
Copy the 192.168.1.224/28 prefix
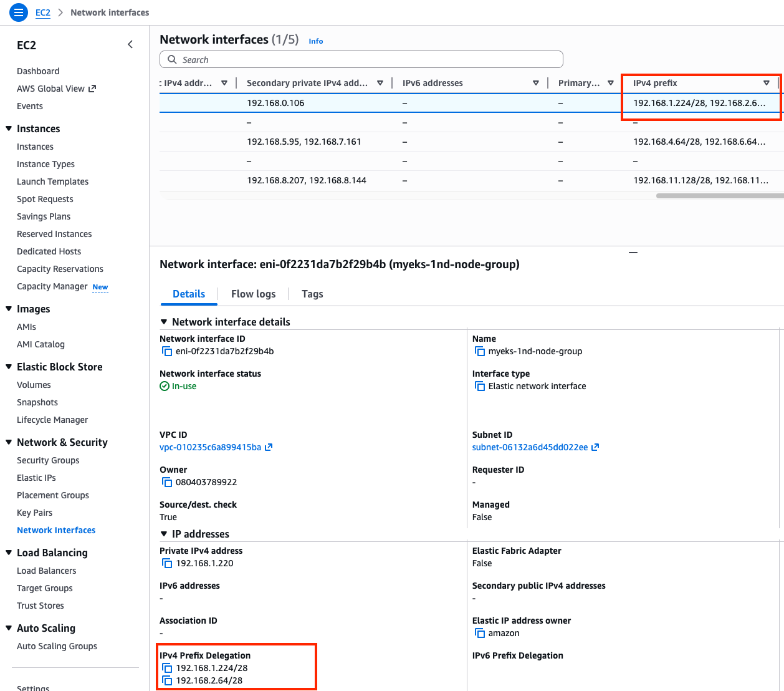coord(167,668)
